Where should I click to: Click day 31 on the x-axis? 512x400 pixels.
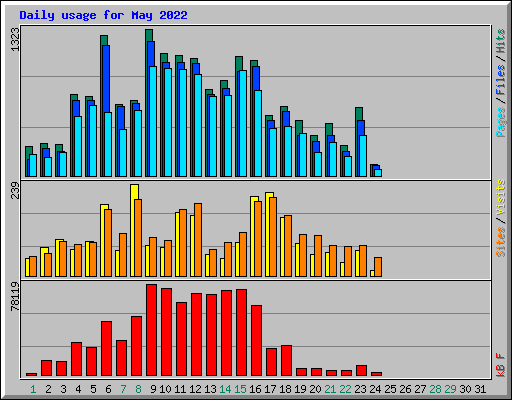point(480,389)
